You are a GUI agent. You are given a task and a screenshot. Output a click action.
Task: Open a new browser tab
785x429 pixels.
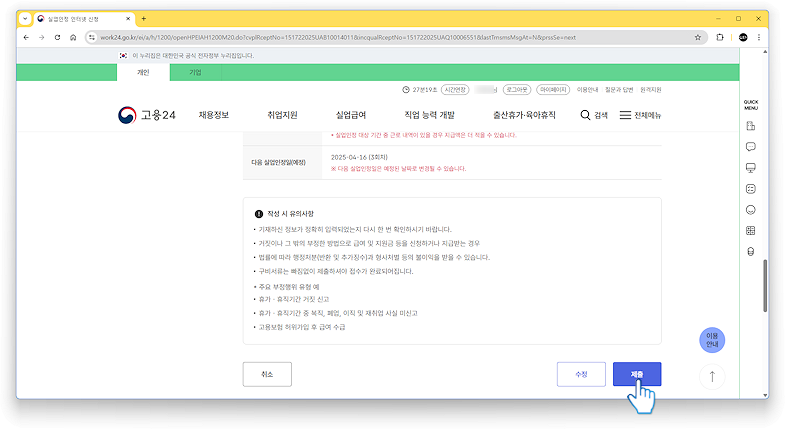[144, 19]
